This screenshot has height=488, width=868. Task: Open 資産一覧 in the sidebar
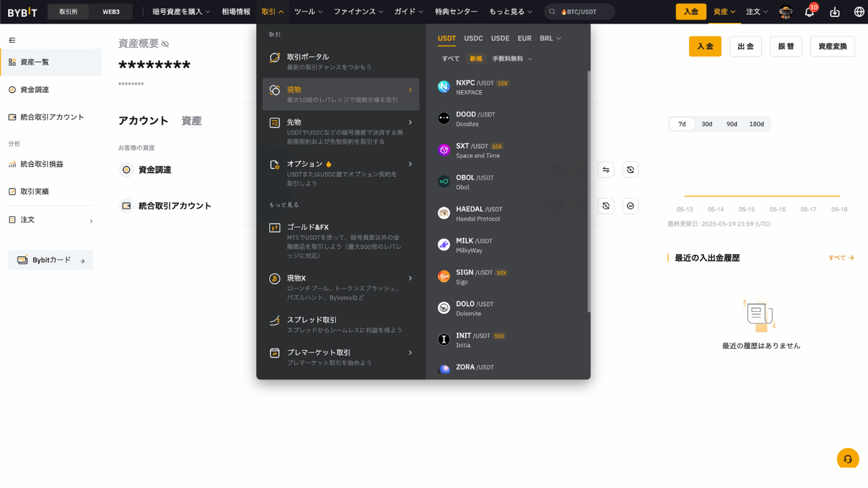51,62
